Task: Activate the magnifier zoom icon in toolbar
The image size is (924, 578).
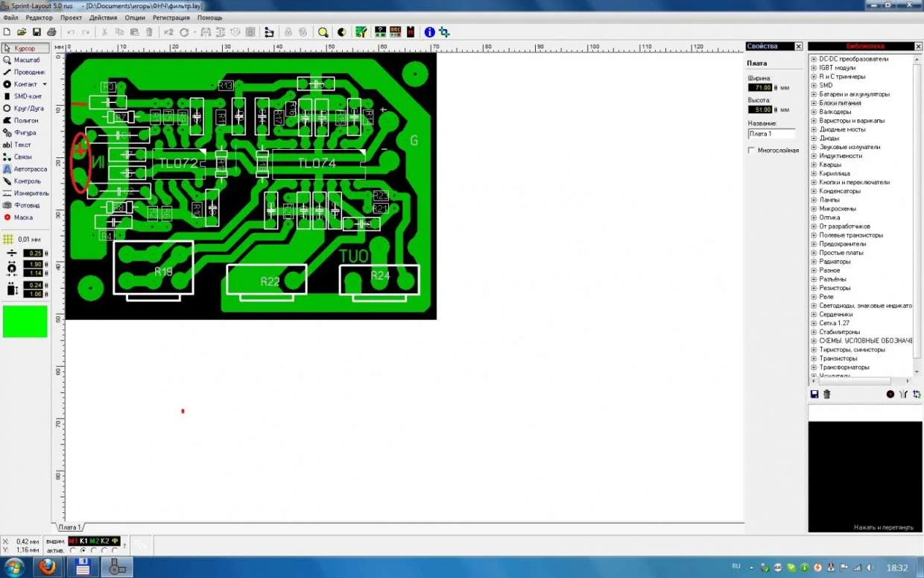Action: click(x=323, y=32)
